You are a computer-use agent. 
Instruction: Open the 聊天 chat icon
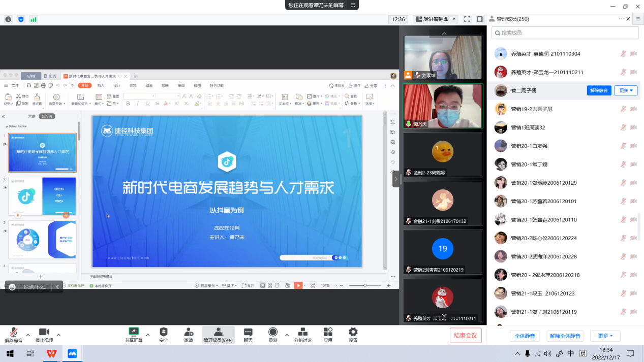click(248, 332)
